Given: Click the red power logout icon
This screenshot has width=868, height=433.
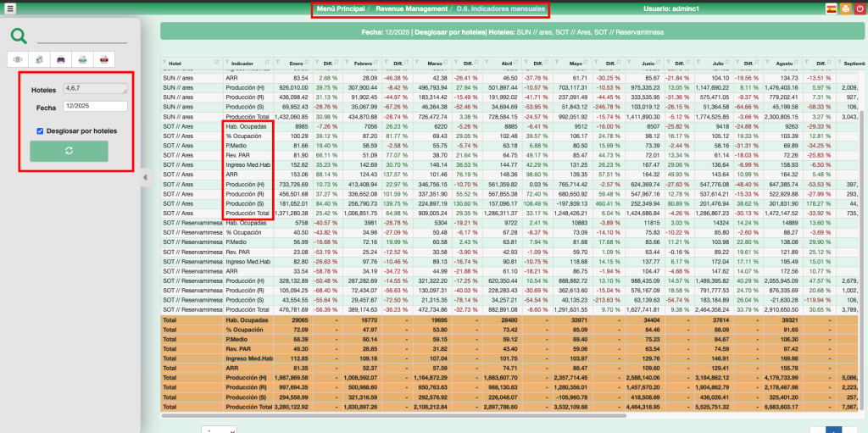Looking at the screenshot, I should 860,8.
